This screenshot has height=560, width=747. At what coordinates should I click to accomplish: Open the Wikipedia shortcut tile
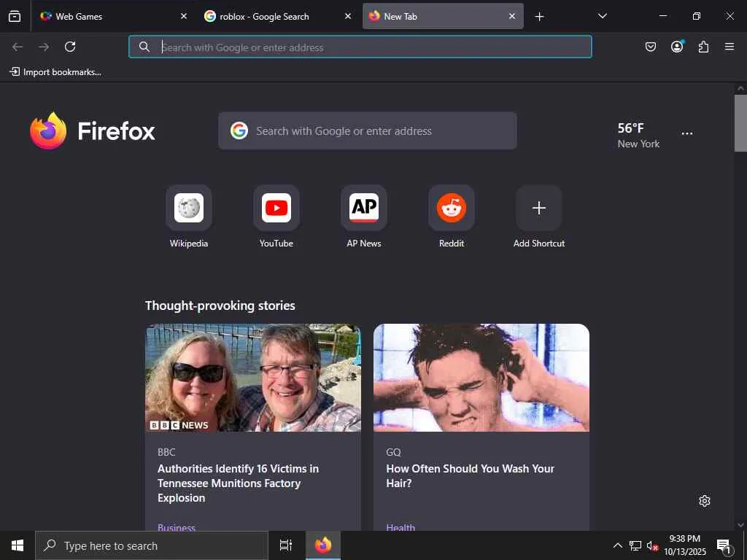pos(189,217)
